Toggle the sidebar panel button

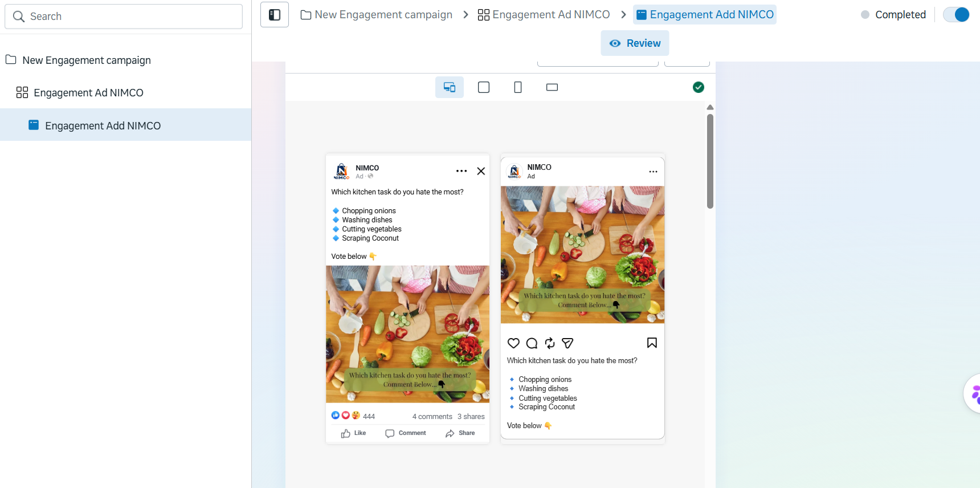click(x=275, y=15)
